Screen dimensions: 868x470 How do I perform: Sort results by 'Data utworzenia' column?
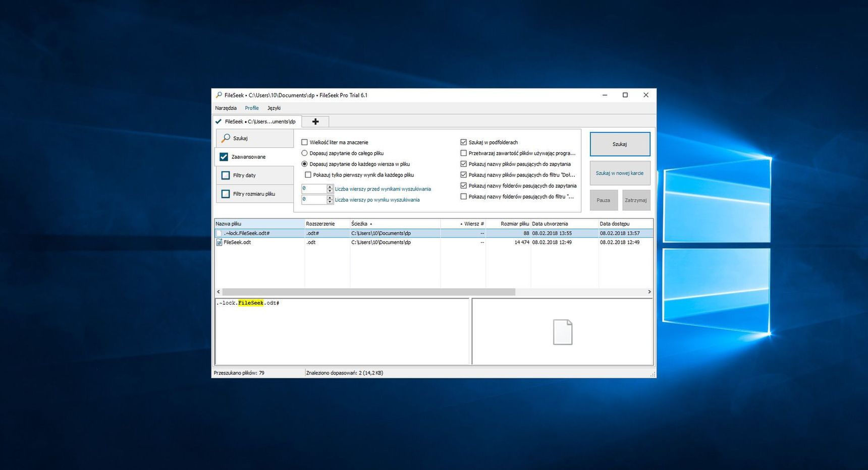pos(565,224)
